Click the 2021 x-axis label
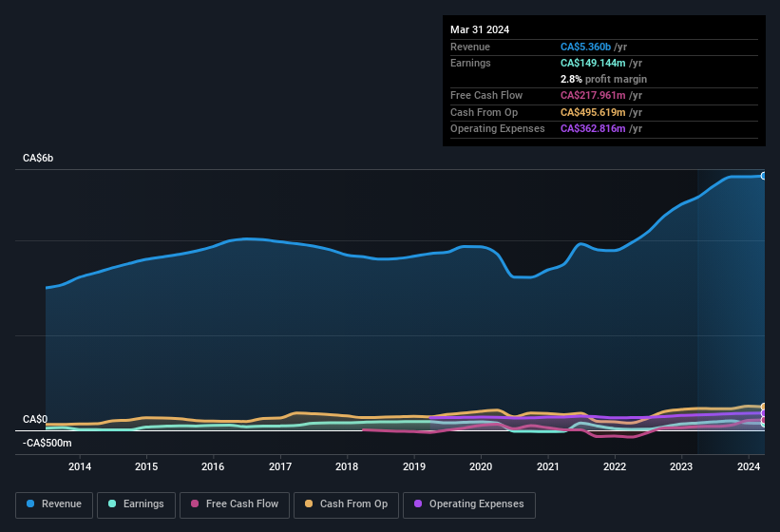 [x=547, y=466]
